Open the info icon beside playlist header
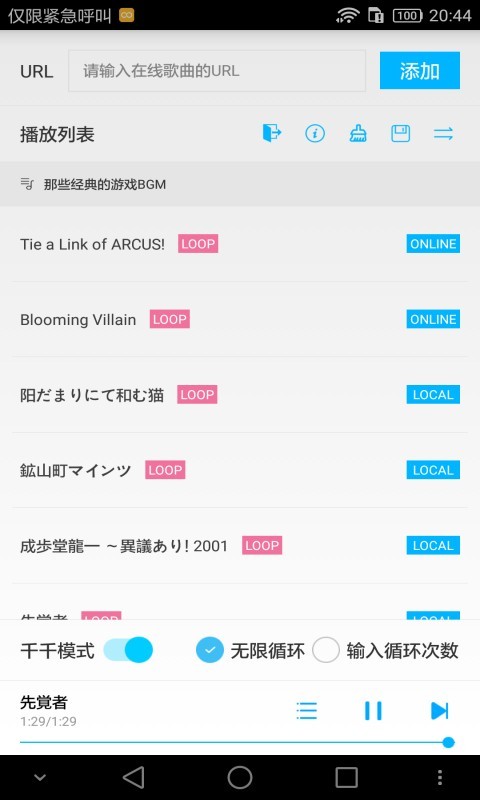This screenshot has width=480, height=800. click(x=315, y=134)
